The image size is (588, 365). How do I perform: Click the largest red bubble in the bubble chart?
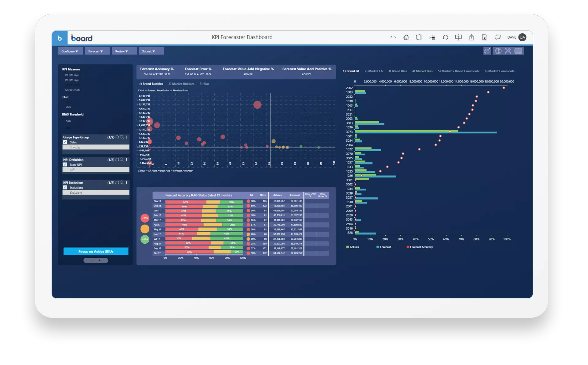pos(258,105)
